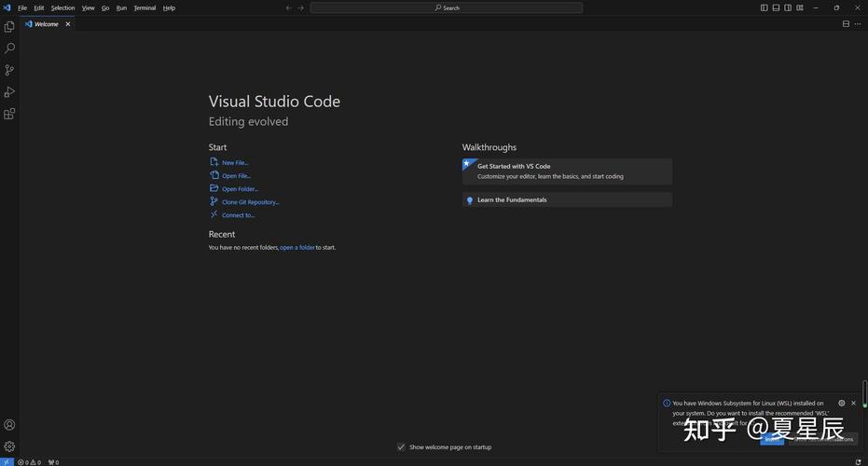Toggle Show welcome page on startup

point(401,446)
